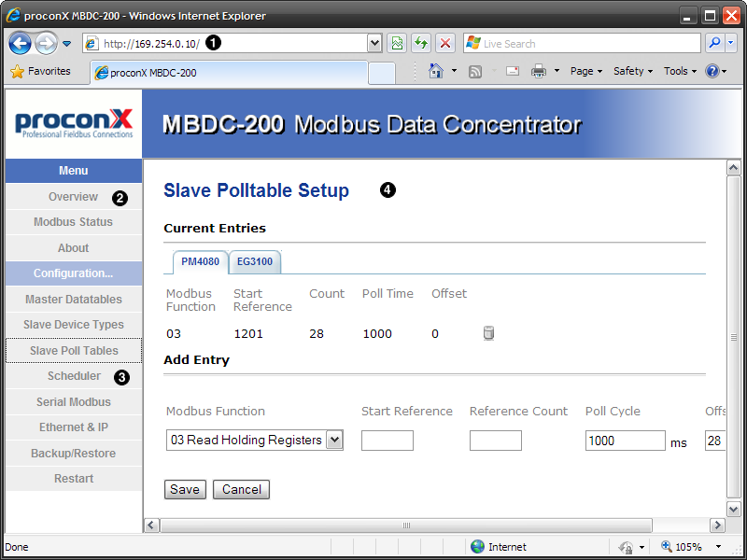Click the Internet security zone indicator
Image resolution: width=747 pixels, height=560 pixels.
click(x=499, y=547)
